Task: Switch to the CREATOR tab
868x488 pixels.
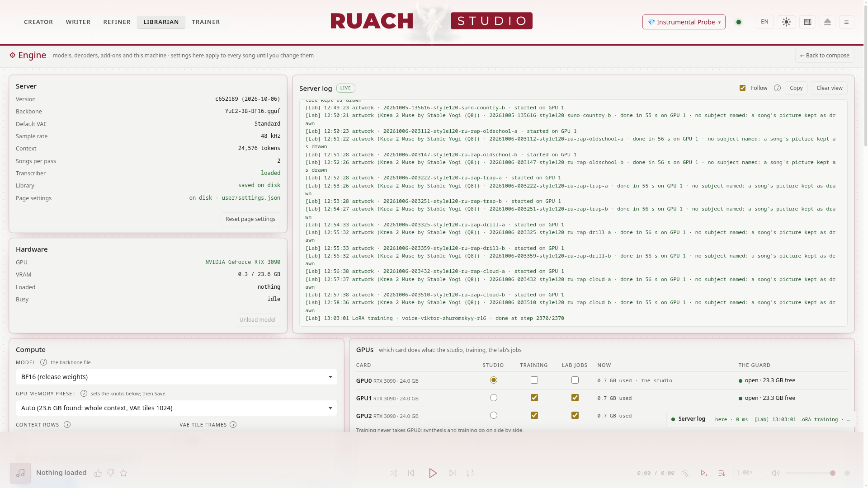Action: pos(38,22)
